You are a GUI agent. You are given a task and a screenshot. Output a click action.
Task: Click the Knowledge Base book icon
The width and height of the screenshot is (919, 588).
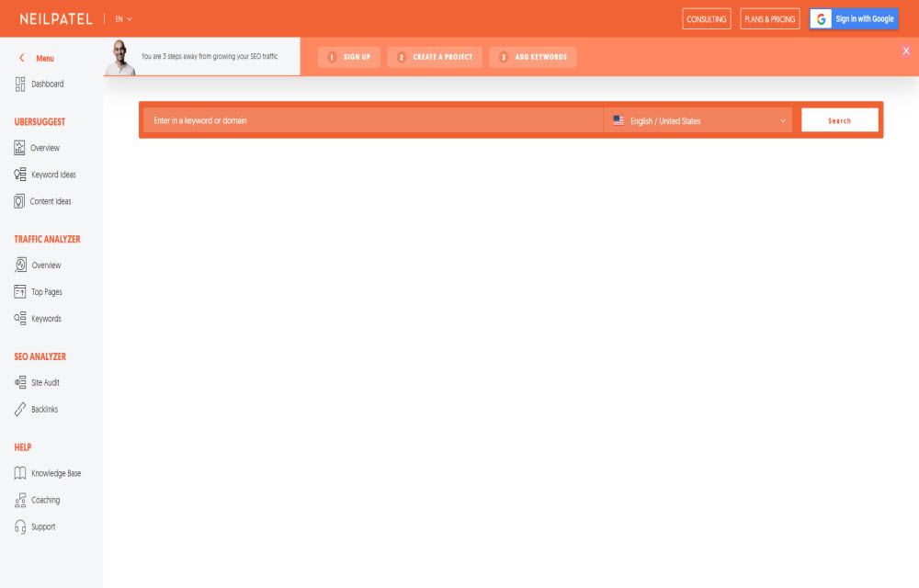click(20, 473)
